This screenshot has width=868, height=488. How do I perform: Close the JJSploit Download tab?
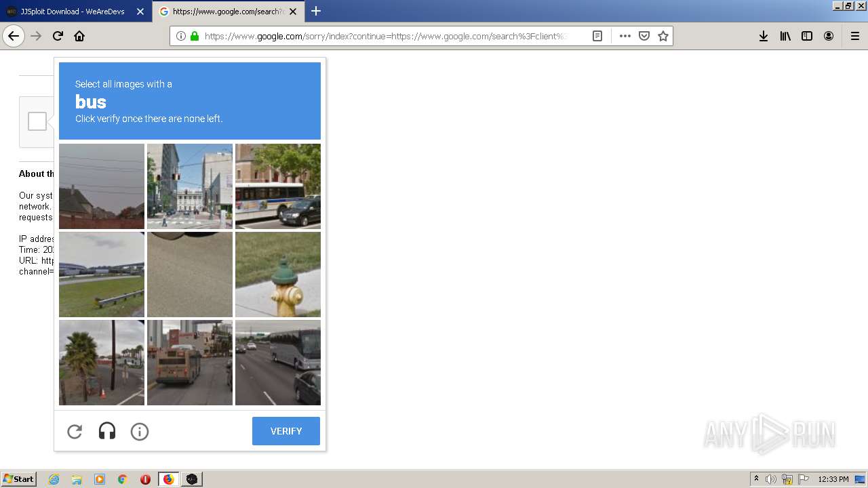[x=140, y=12]
